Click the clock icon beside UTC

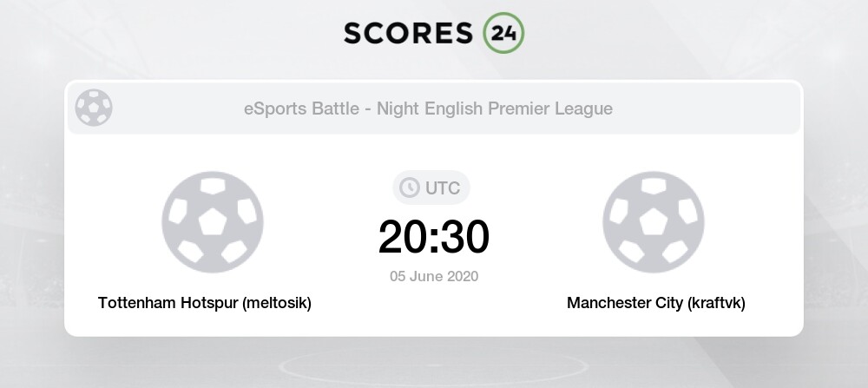[x=407, y=187]
